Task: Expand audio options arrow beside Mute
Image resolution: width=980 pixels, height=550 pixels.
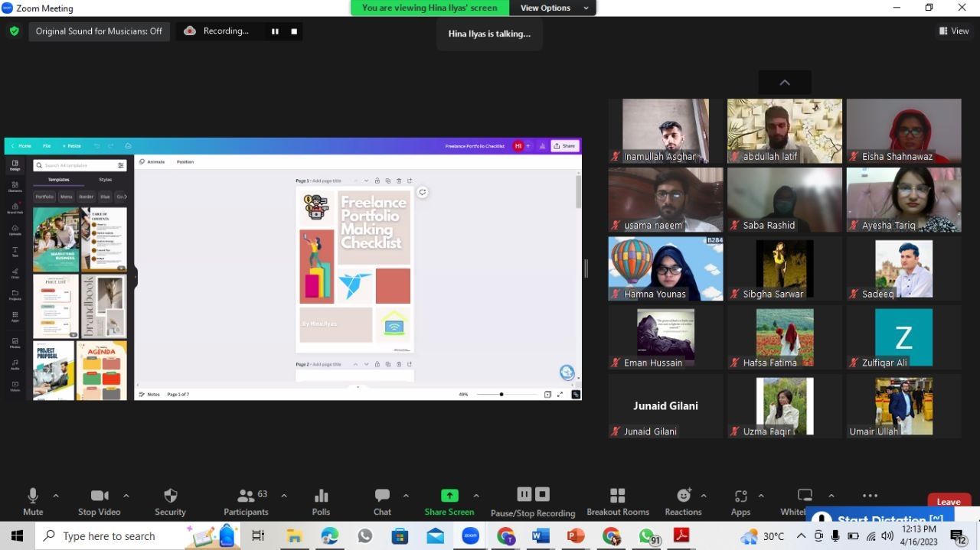Action: pos(56,496)
